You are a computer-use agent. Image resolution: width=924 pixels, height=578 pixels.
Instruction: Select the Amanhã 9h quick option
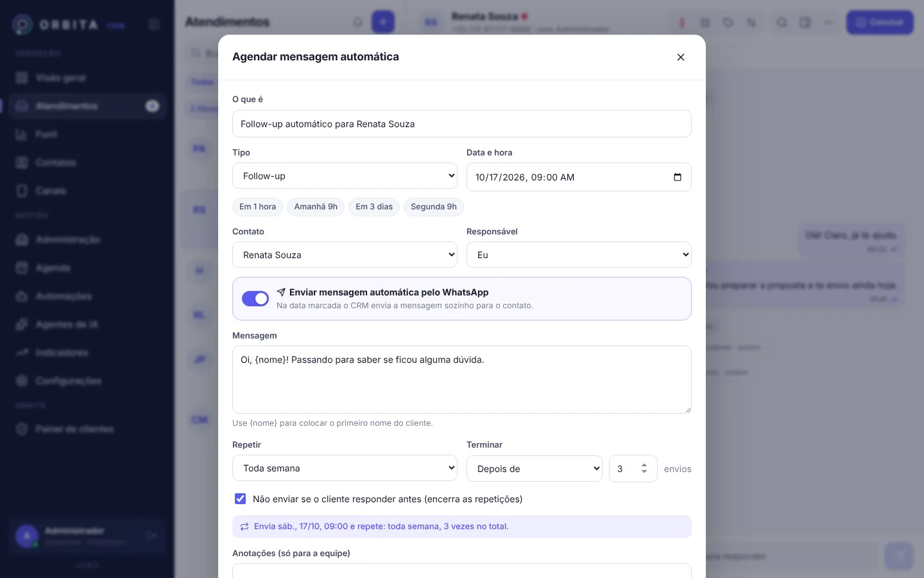tap(316, 207)
